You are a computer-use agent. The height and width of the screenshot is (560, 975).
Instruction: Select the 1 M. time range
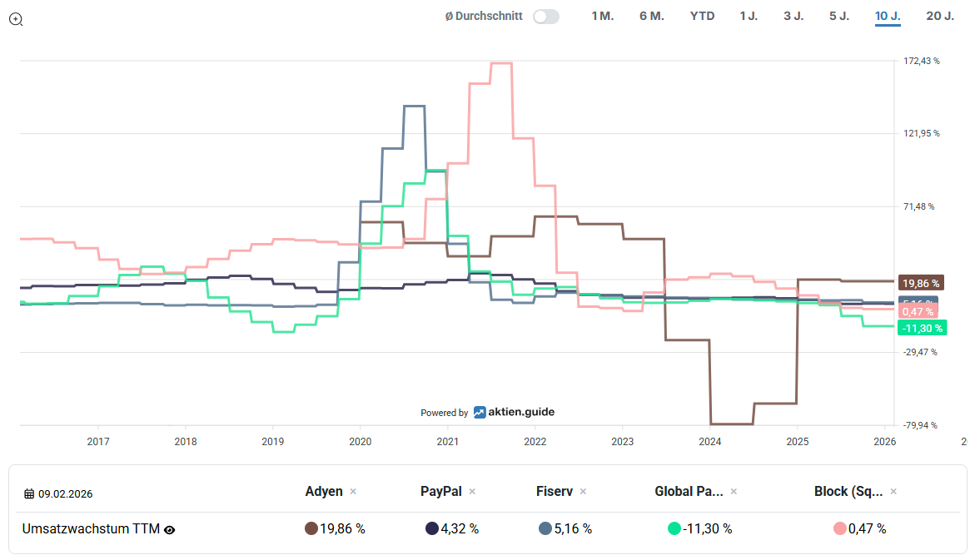pyautogui.click(x=602, y=16)
